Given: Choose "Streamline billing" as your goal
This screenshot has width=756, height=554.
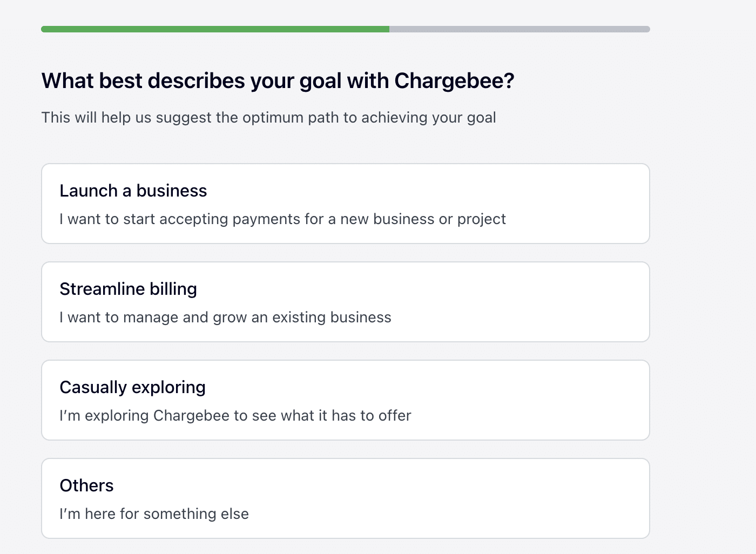Looking at the screenshot, I should [346, 301].
